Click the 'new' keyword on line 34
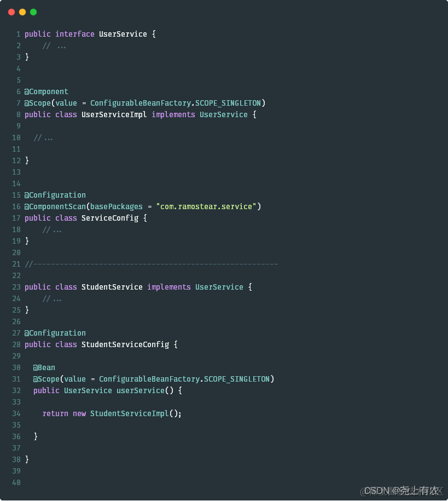This screenshot has width=448, height=501. point(79,414)
